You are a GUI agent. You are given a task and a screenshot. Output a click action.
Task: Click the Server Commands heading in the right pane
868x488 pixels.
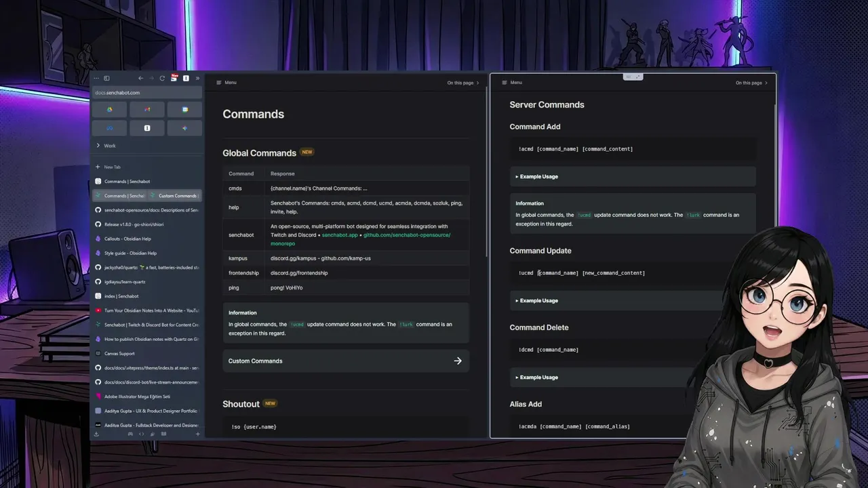pos(547,104)
